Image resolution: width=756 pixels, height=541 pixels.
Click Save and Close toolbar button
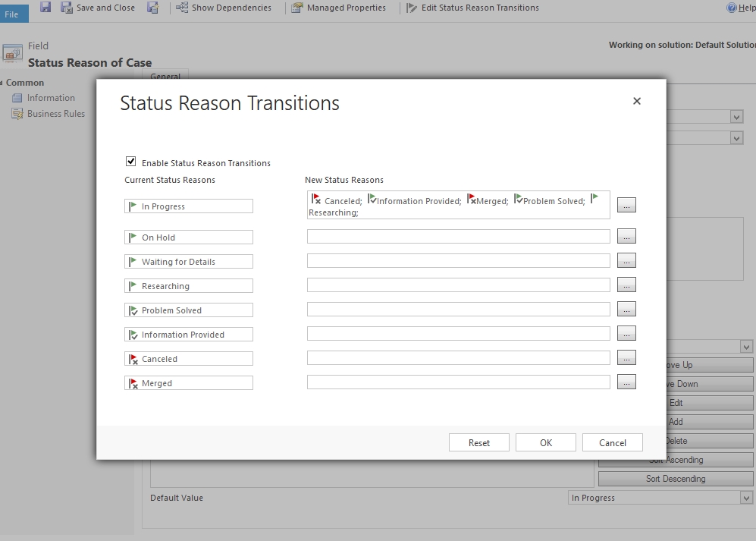(x=98, y=8)
